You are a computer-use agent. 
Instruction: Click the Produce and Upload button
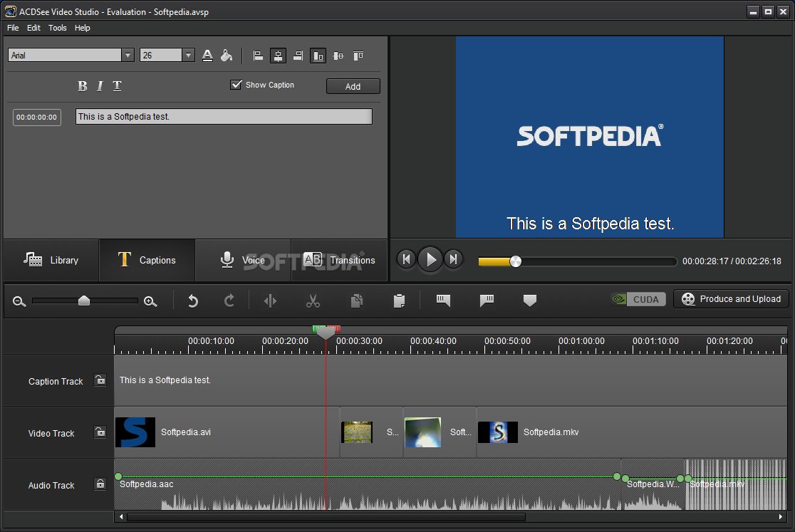731,299
